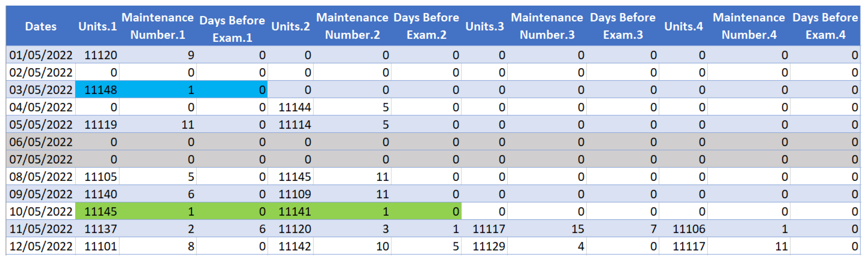Click the unit value 11109
This screenshot has width=868, height=260.
294,194
